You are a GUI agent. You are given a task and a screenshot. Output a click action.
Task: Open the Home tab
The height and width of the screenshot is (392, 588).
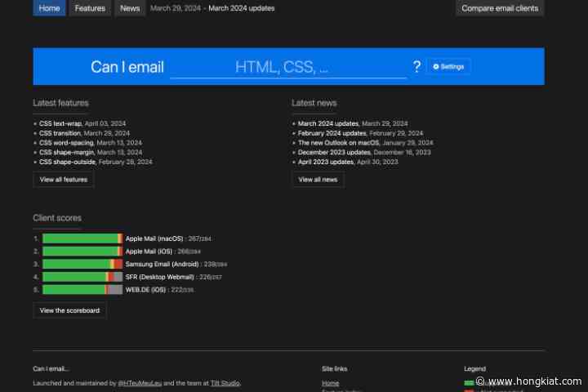[49, 8]
